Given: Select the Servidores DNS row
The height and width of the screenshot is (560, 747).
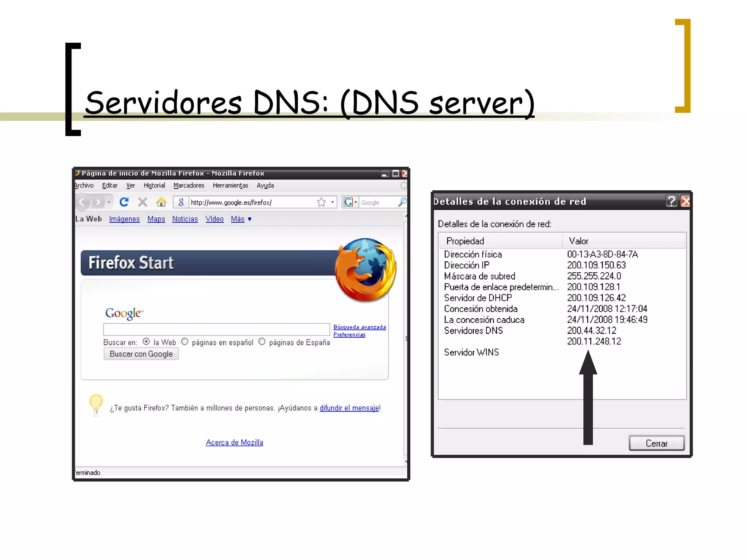Looking at the screenshot, I should click(x=562, y=331).
